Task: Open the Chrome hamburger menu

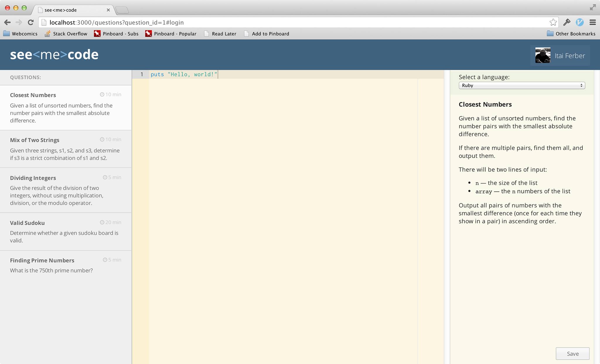Action: click(593, 22)
